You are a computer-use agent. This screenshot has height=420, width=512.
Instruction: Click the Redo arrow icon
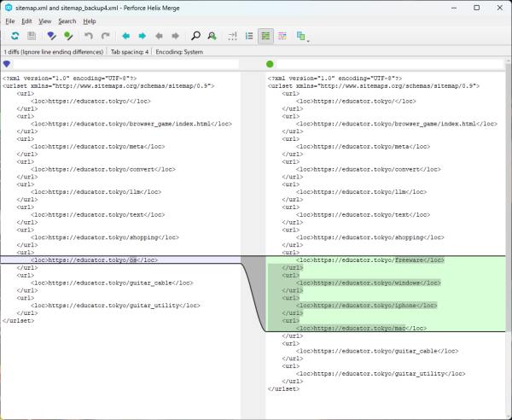[x=105, y=36]
